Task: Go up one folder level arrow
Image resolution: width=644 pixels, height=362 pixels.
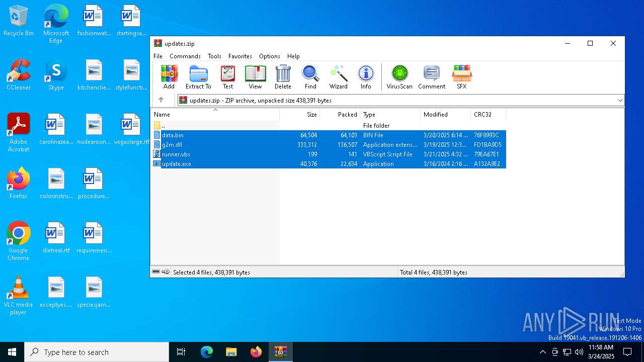Action: pos(161,100)
